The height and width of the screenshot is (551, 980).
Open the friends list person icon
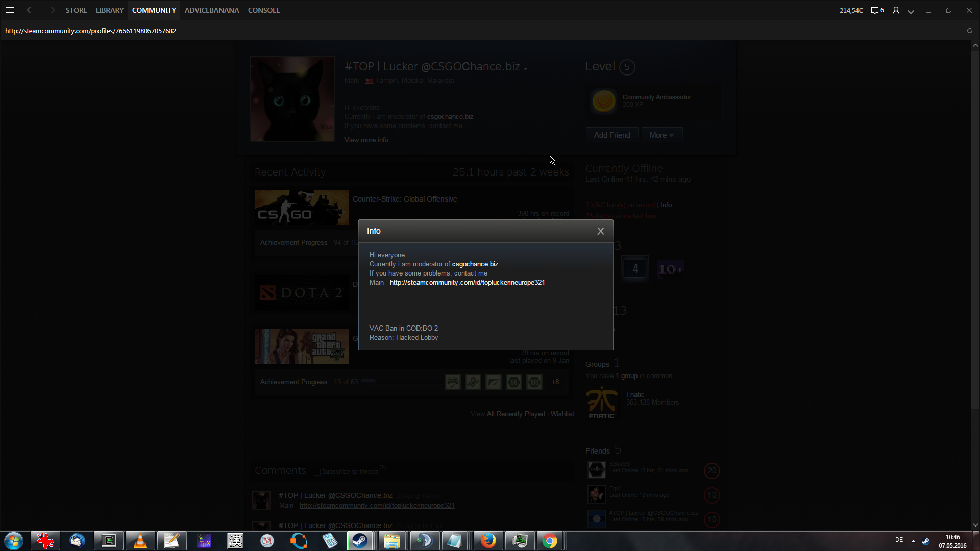[x=896, y=10]
